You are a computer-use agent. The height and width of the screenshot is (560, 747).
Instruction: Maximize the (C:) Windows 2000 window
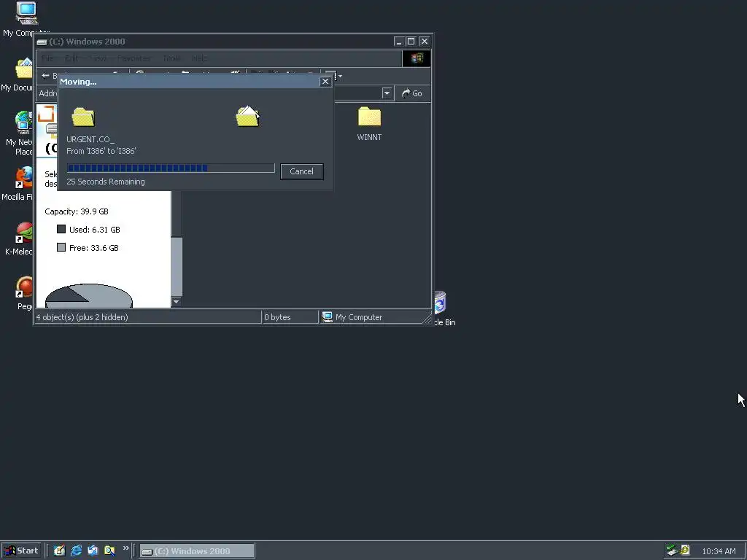[x=411, y=42]
